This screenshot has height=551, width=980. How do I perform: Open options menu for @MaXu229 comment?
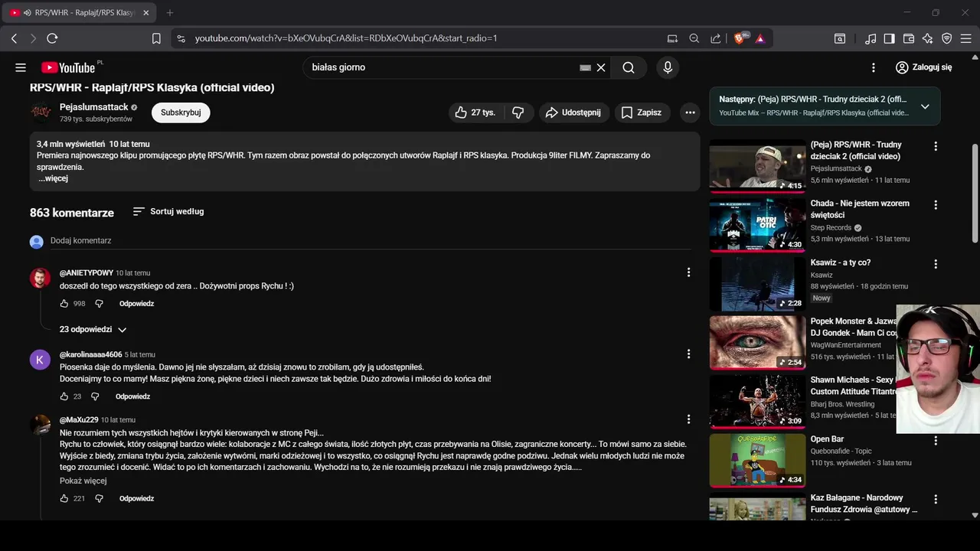688,419
